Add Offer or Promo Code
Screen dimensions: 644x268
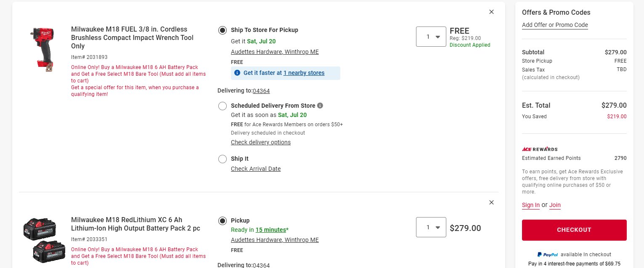555,25
